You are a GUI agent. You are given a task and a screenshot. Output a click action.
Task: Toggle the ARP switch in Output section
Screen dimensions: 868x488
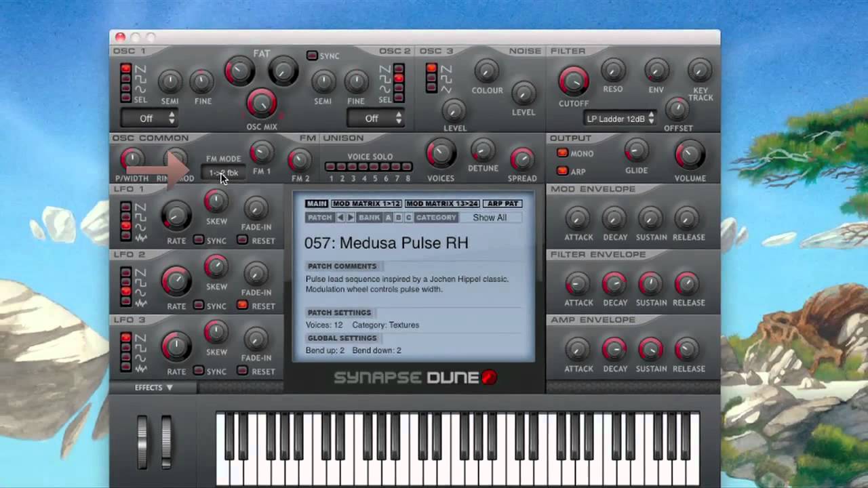(562, 171)
